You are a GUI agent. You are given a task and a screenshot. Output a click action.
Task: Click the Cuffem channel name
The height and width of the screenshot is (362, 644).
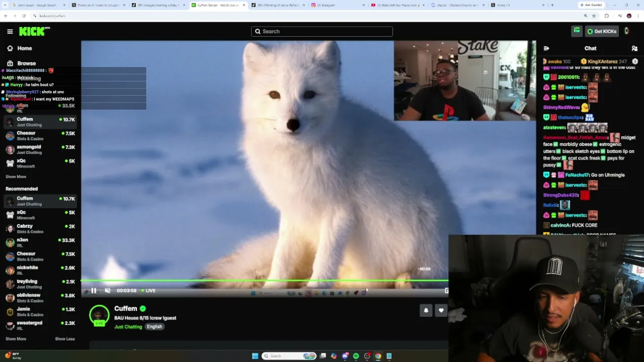coord(126,309)
